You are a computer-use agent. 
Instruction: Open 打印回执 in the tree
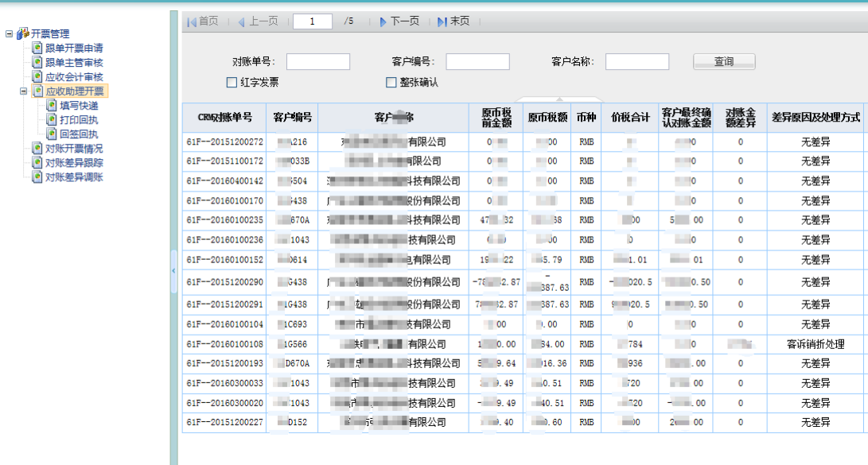[x=79, y=120]
